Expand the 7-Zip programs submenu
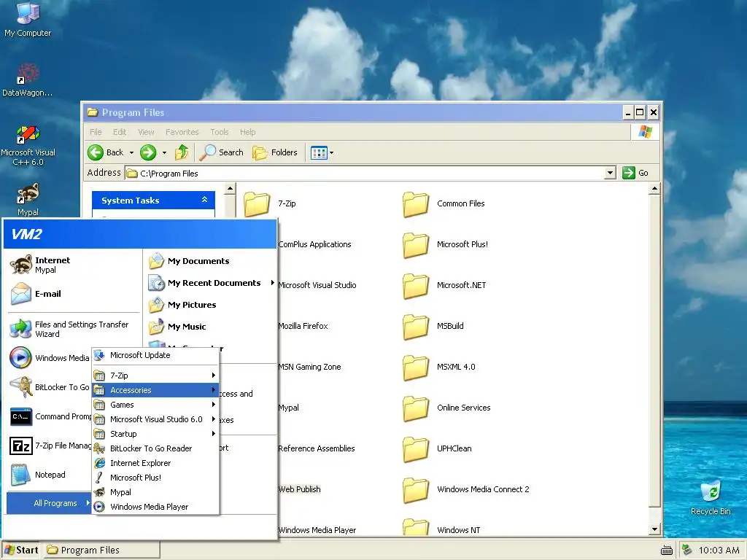Screen dimensions: 747x560 coord(155,376)
